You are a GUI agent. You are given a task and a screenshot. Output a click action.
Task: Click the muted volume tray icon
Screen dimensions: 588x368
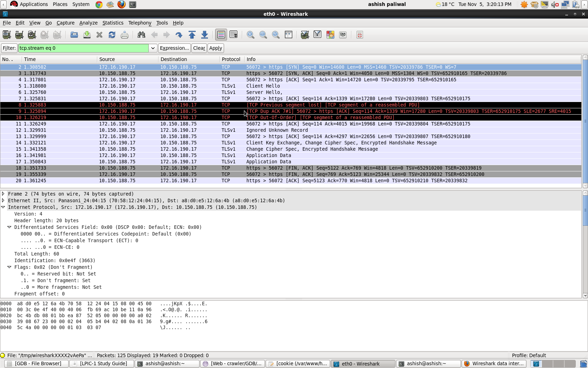point(555,5)
